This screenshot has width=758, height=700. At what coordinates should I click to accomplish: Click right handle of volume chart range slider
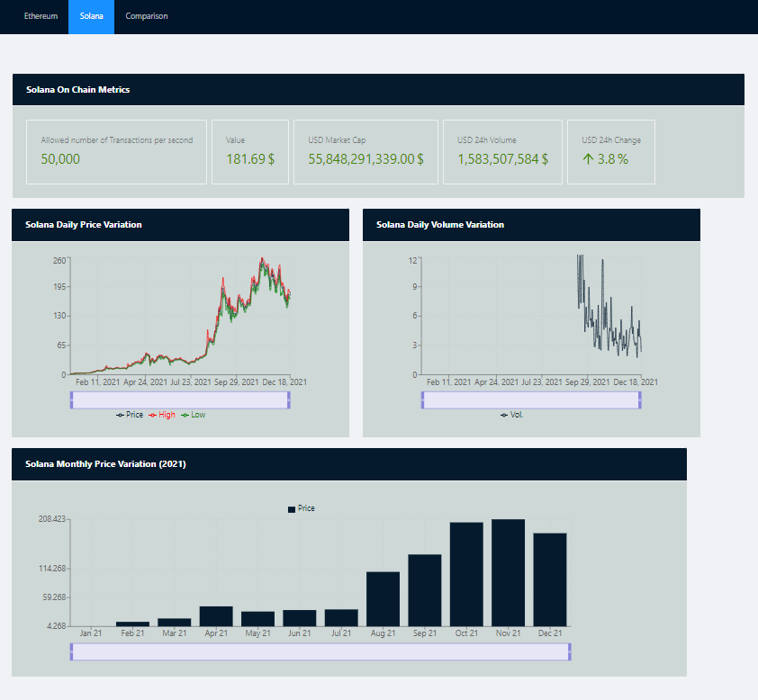pyautogui.click(x=640, y=400)
